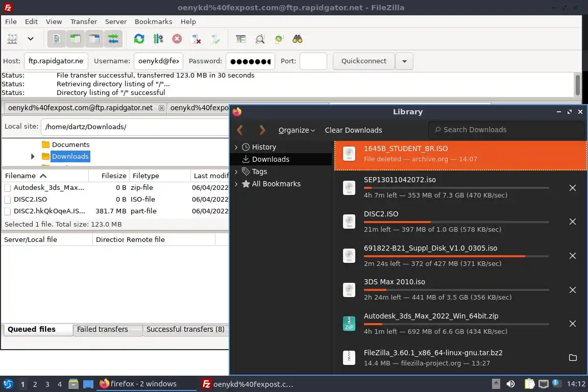Switch to workspace 2 in taskbar
588x392 pixels.
pyautogui.click(x=35, y=384)
